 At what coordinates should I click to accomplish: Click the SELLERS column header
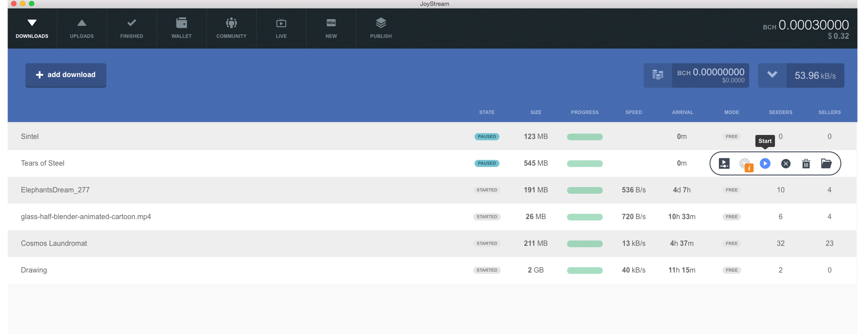[x=830, y=112]
